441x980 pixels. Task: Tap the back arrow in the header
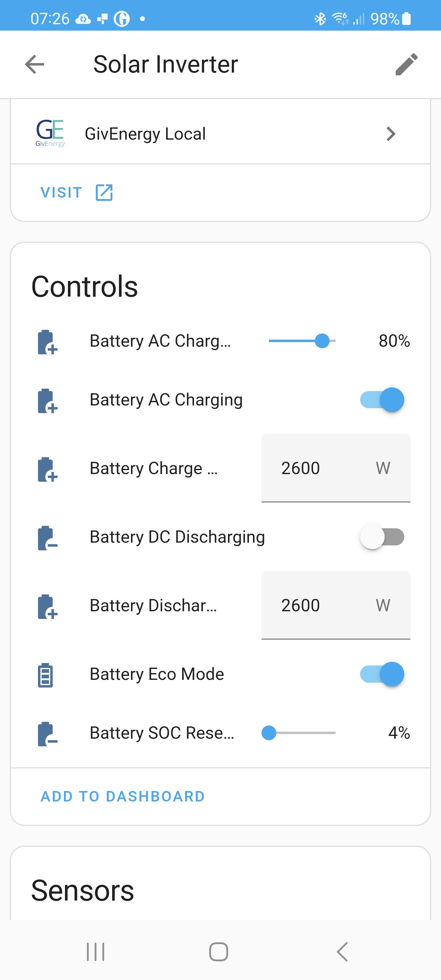pyautogui.click(x=35, y=64)
